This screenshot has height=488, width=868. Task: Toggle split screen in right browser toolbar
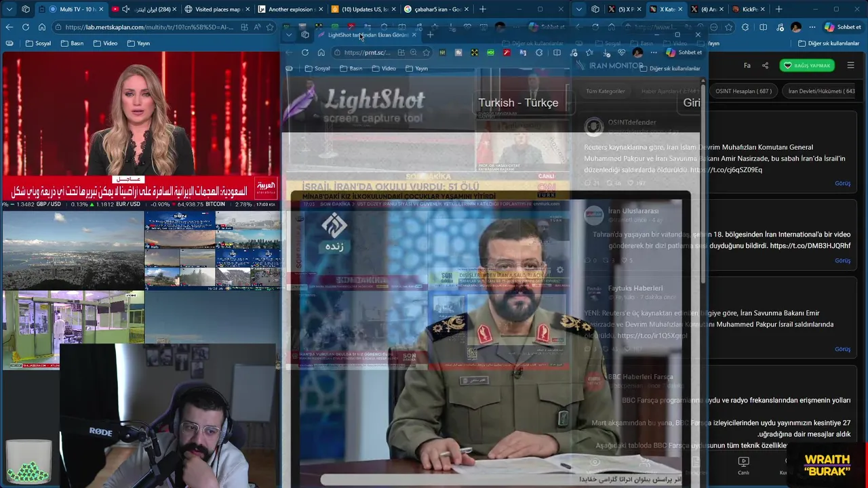(x=763, y=27)
